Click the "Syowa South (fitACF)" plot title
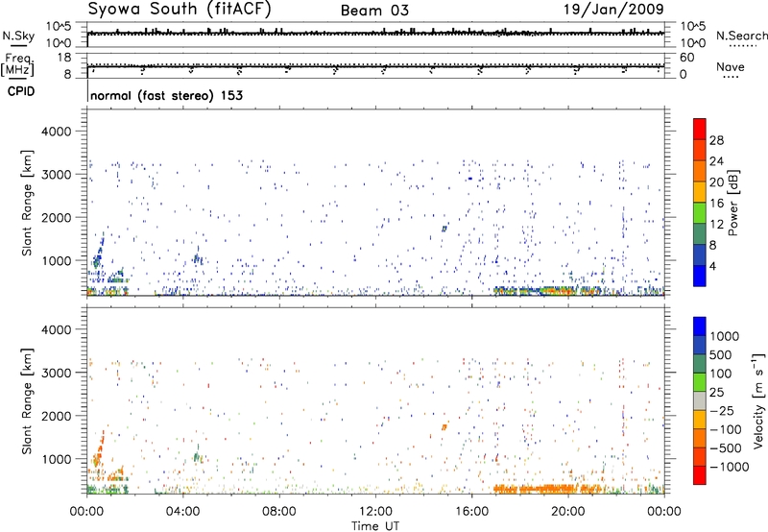This screenshot has width=768, height=532. pos(180,10)
